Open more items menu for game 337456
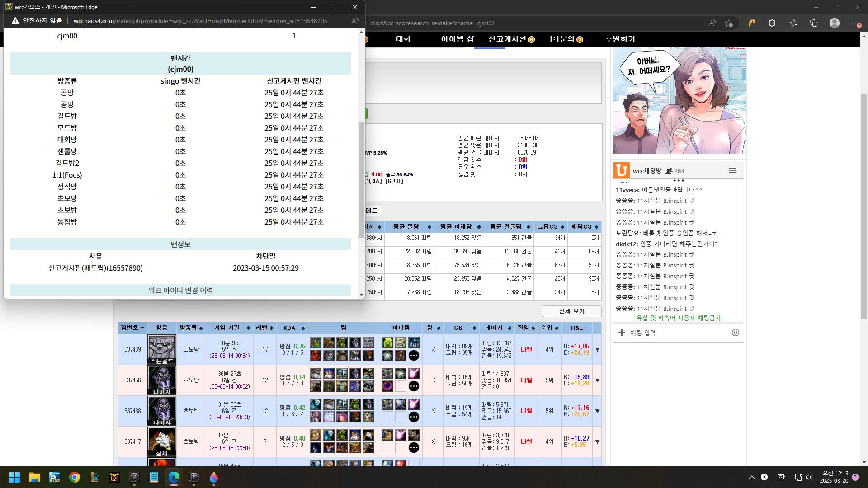 coord(414,386)
